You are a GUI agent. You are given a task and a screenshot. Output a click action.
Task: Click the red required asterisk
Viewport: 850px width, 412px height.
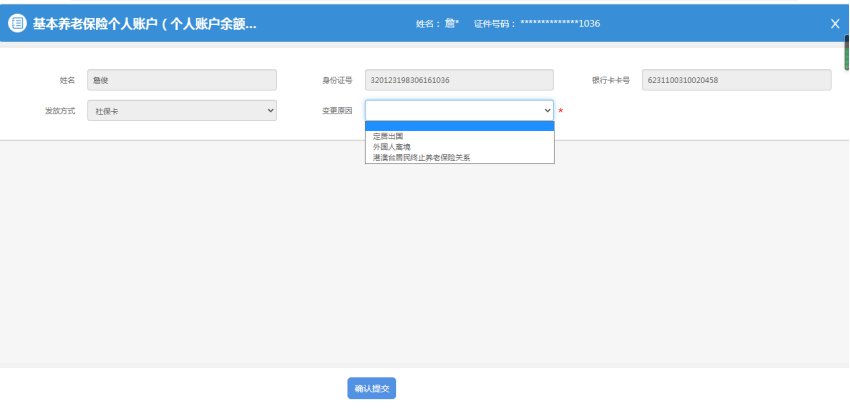point(561,111)
